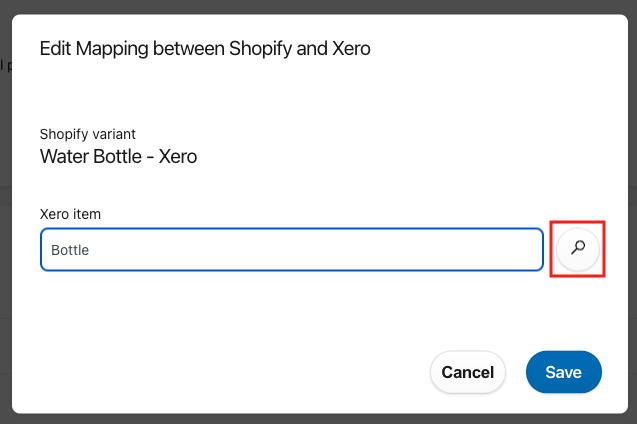Focus the field containing the text Bottle

pos(292,249)
